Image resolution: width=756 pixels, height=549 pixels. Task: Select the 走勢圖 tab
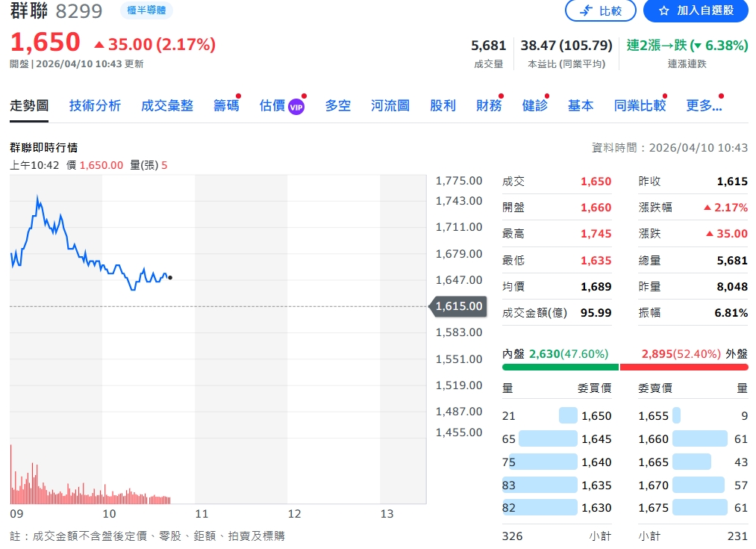[29, 105]
